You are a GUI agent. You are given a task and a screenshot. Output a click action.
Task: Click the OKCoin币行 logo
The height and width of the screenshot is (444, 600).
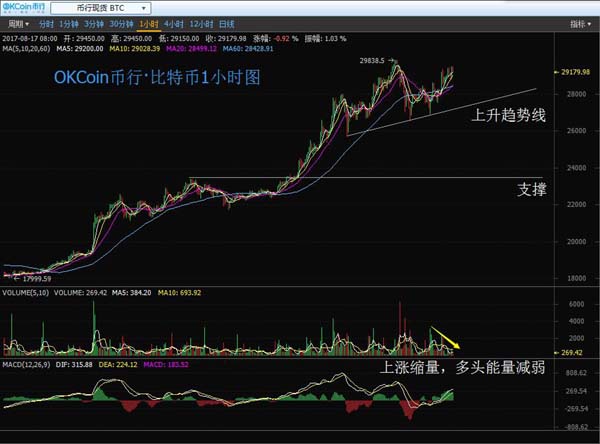tap(29, 6)
